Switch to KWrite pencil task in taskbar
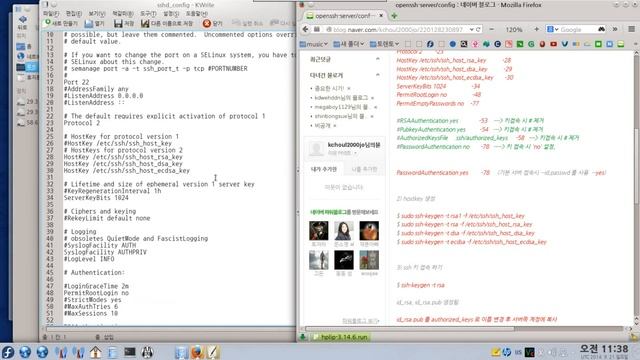The height and width of the screenshot is (360, 640). [x=214, y=352]
